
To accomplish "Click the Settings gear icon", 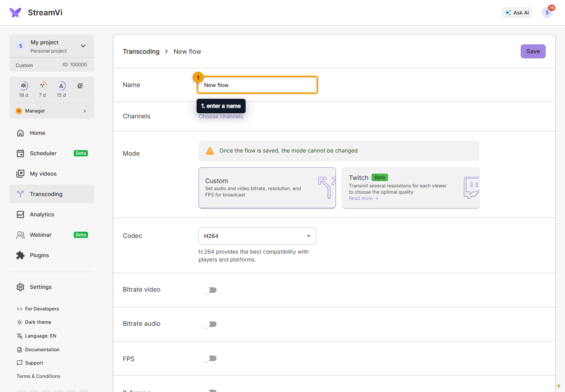I will (20, 287).
